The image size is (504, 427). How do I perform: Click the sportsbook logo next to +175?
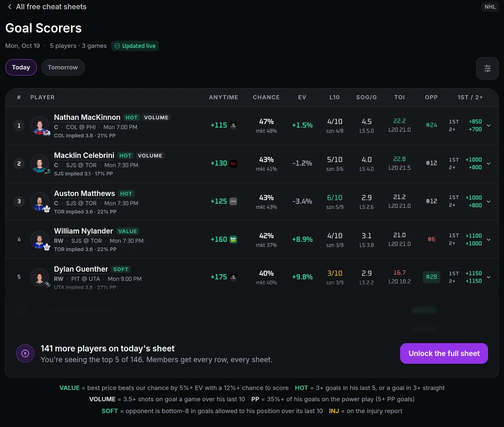click(x=233, y=277)
